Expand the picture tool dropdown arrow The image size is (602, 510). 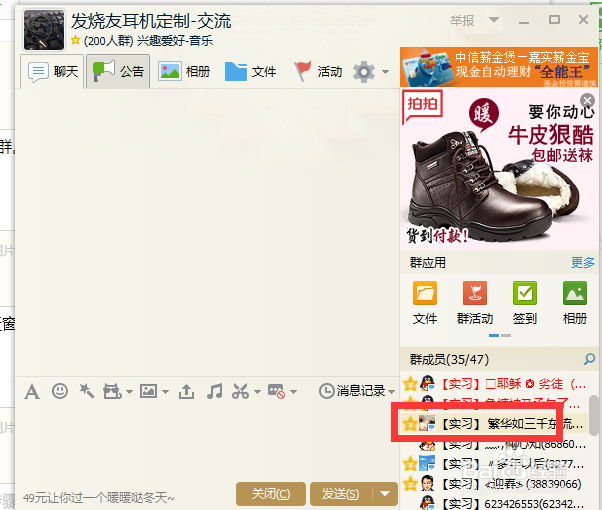pyautogui.click(x=165, y=392)
